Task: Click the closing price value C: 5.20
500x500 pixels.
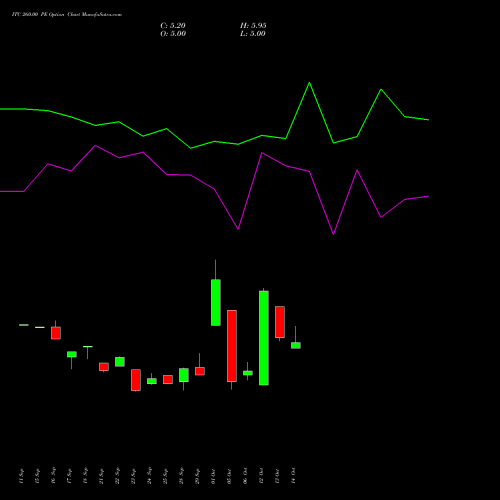Action: (173, 26)
